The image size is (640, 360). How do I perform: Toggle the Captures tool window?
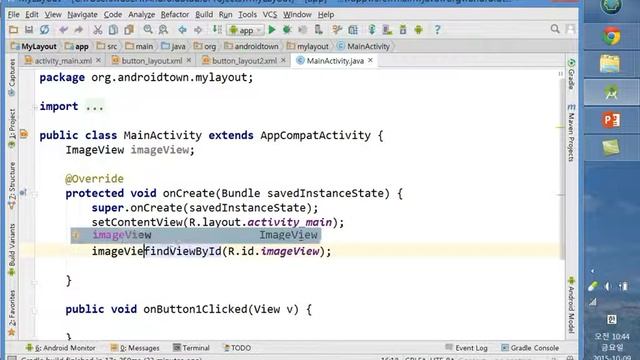12,78
